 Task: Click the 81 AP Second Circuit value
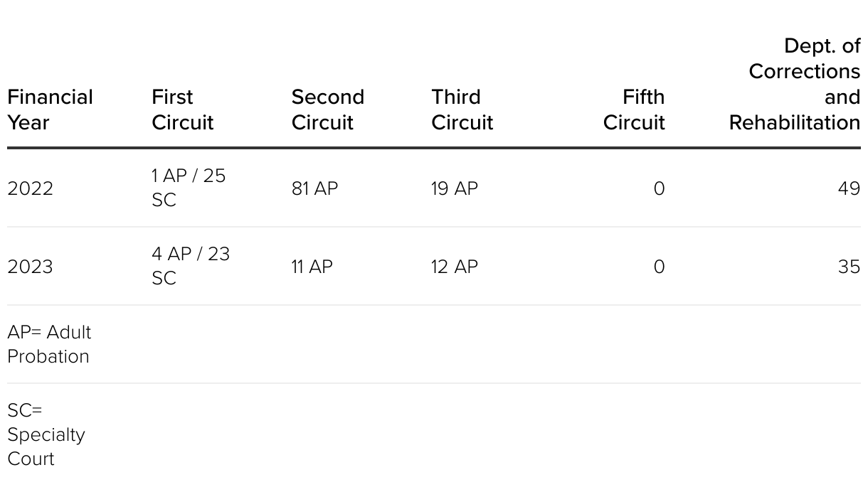click(314, 188)
